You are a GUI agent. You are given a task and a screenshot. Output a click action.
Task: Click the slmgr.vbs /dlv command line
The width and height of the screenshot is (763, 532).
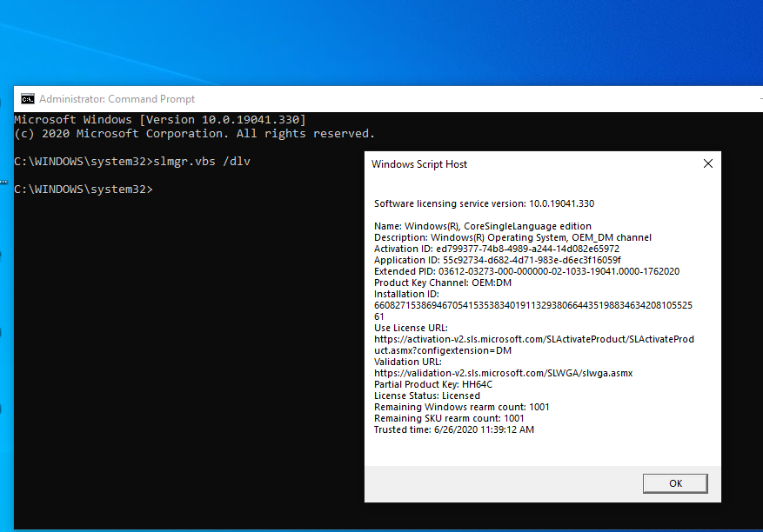click(132, 162)
